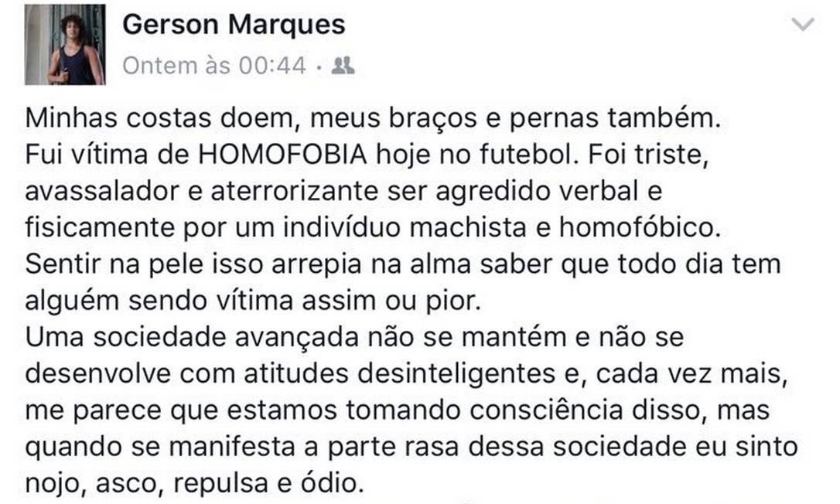Open the Gerson Marques profile name link
Viewport: 840px width, 504px height.
[x=234, y=26]
